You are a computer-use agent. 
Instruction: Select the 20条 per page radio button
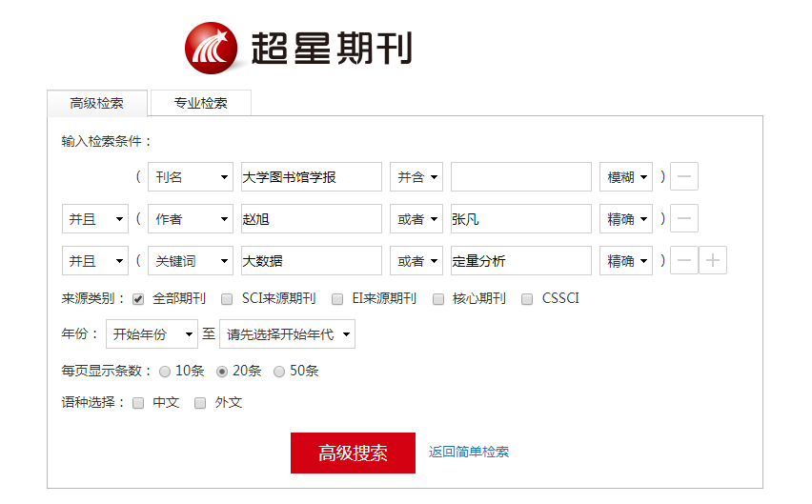pyautogui.click(x=222, y=372)
